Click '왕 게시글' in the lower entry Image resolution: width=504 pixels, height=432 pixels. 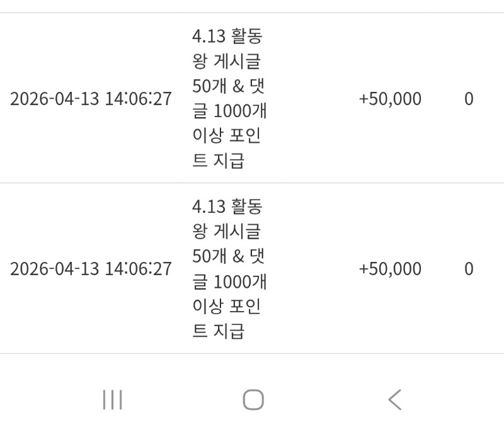pyautogui.click(x=227, y=232)
